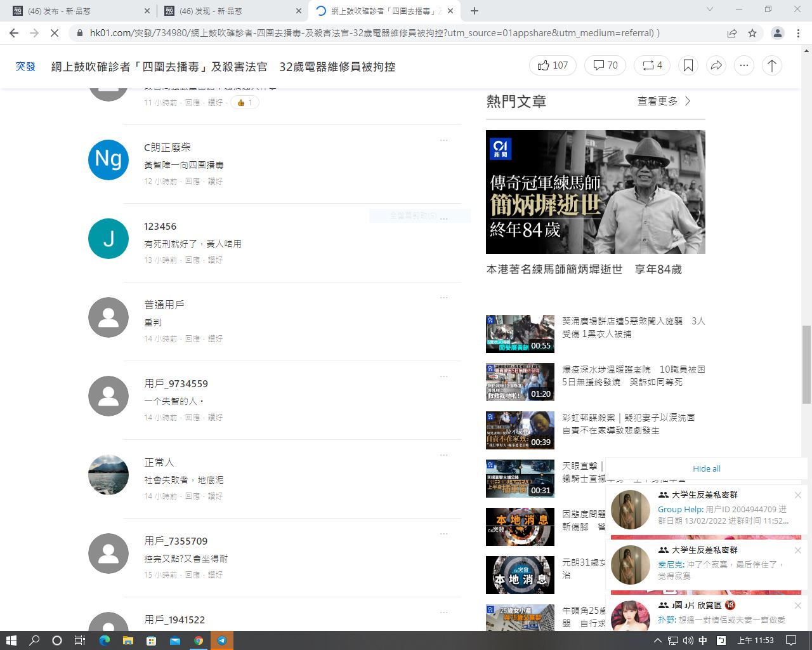Reply to user 123456's comment

pos(192,260)
